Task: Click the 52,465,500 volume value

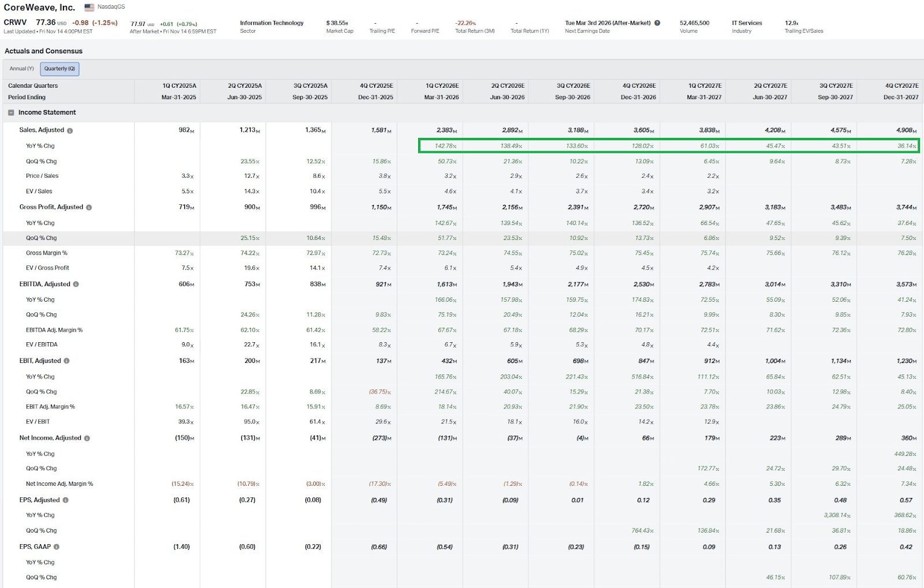Action: point(694,23)
